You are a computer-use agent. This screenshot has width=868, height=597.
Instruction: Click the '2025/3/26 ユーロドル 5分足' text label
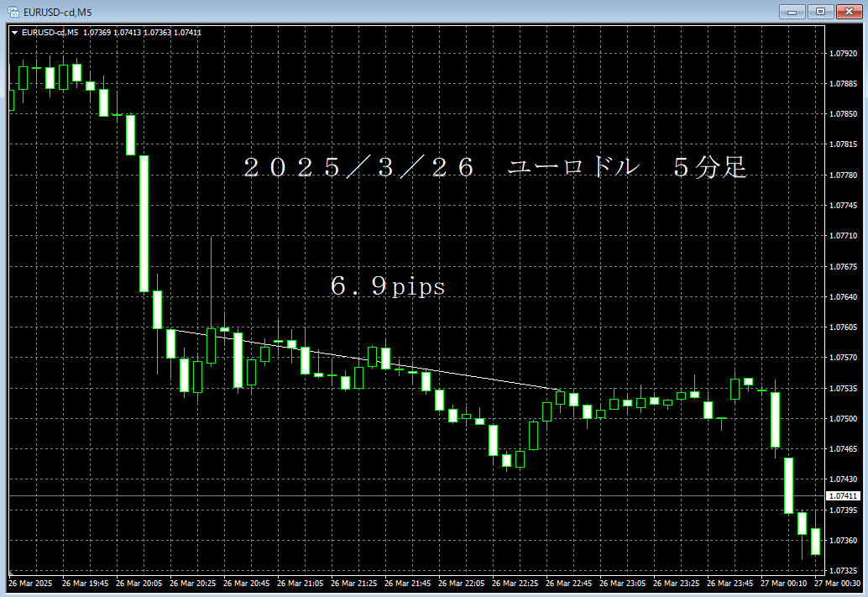click(x=495, y=167)
